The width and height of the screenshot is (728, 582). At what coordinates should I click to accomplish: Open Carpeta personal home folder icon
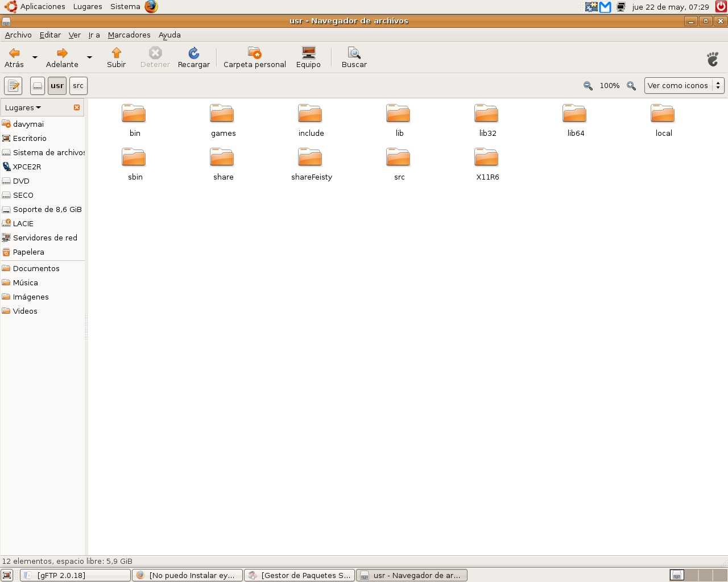(x=254, y=53)
